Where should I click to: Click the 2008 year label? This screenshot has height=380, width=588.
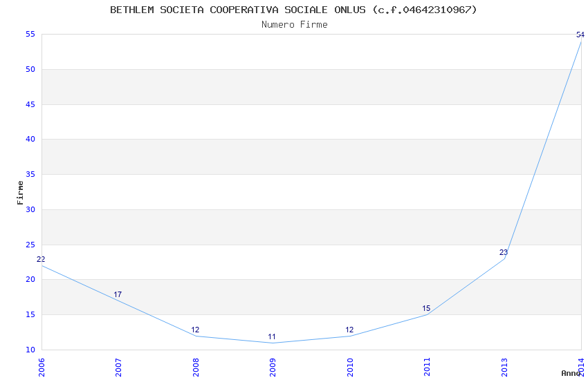196,368
